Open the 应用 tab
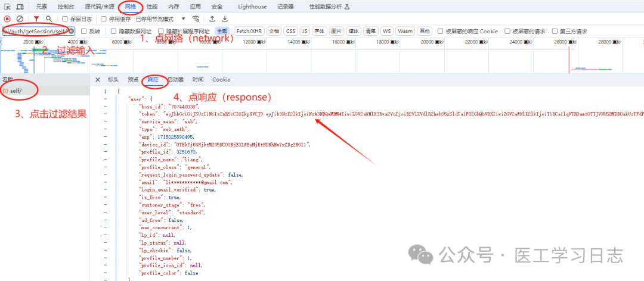This screenshot has height=281, width=644. point(196,7)
